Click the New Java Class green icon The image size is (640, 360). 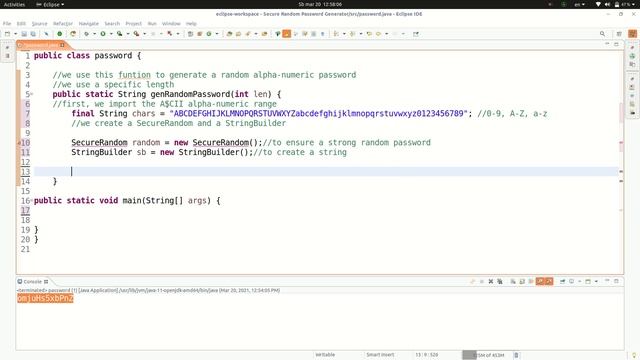(x=209, y=34)
